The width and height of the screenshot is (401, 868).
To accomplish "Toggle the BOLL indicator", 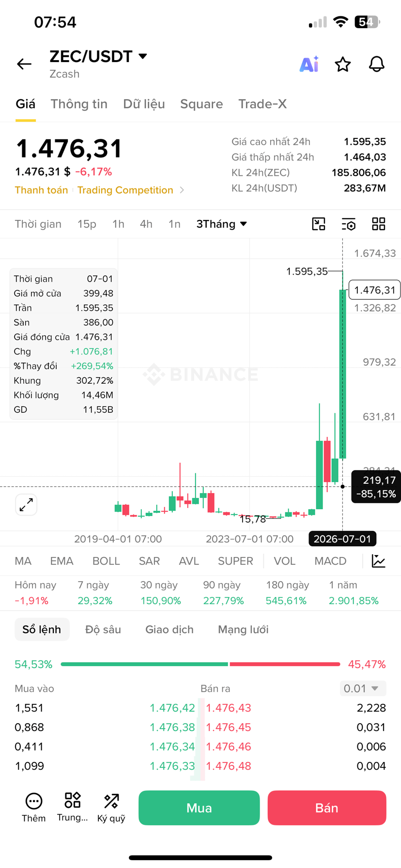I will click(x=106, y=561).
